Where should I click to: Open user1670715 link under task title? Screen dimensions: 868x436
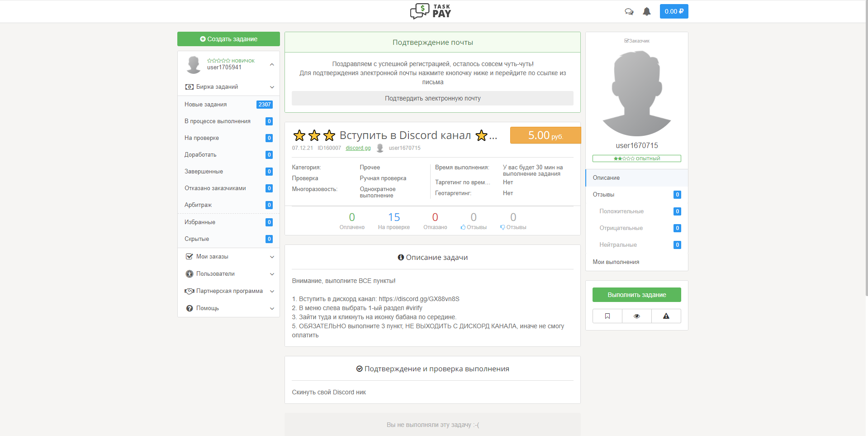click(x=404, y=148)
